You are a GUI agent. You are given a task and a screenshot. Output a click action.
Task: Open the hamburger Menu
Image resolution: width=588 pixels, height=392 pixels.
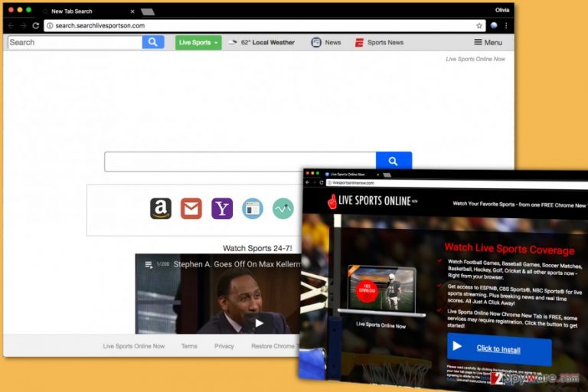(x=488, y=42)
